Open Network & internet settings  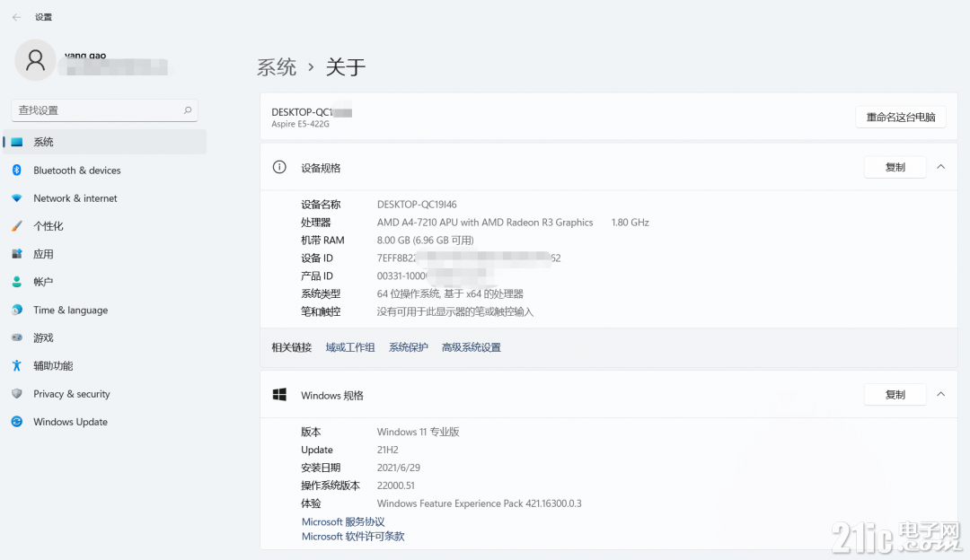(105, 198)
